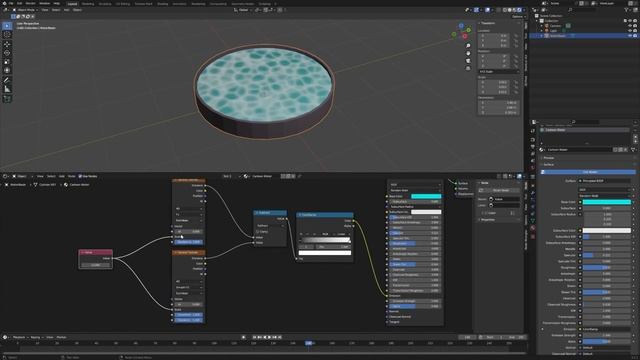
Task: Toggle viewport overlays button
Action: pos(487,10)
